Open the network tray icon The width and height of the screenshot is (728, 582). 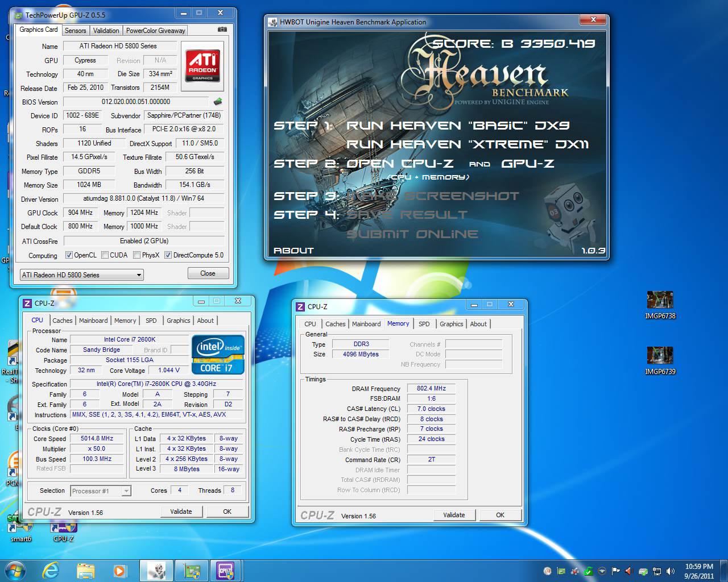(x=657, y=571)
